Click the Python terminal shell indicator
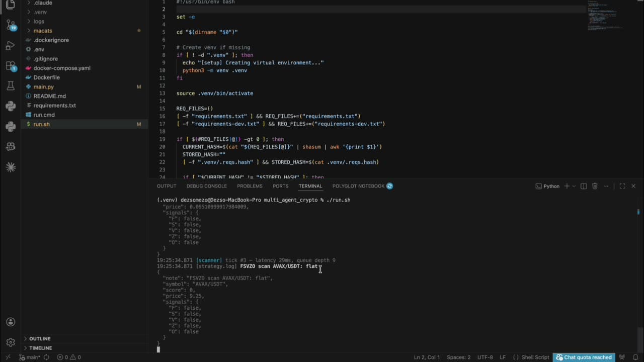 coord(547,186)
